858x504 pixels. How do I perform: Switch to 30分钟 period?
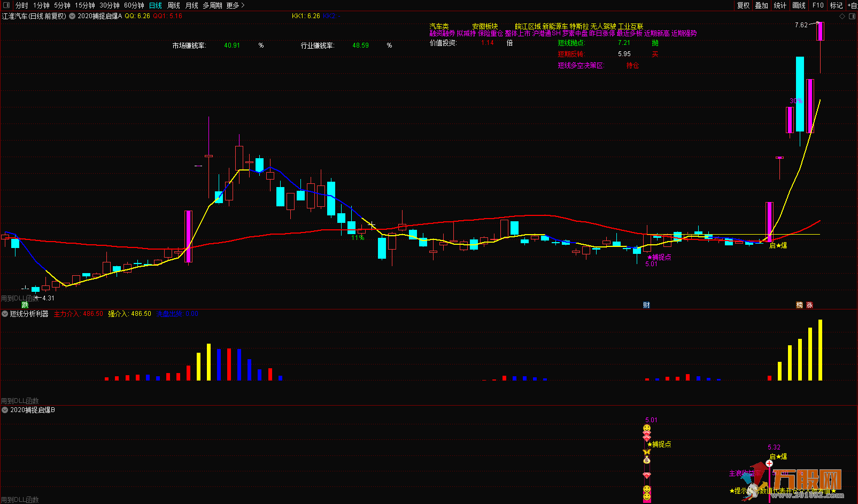(x=110, y=5)
